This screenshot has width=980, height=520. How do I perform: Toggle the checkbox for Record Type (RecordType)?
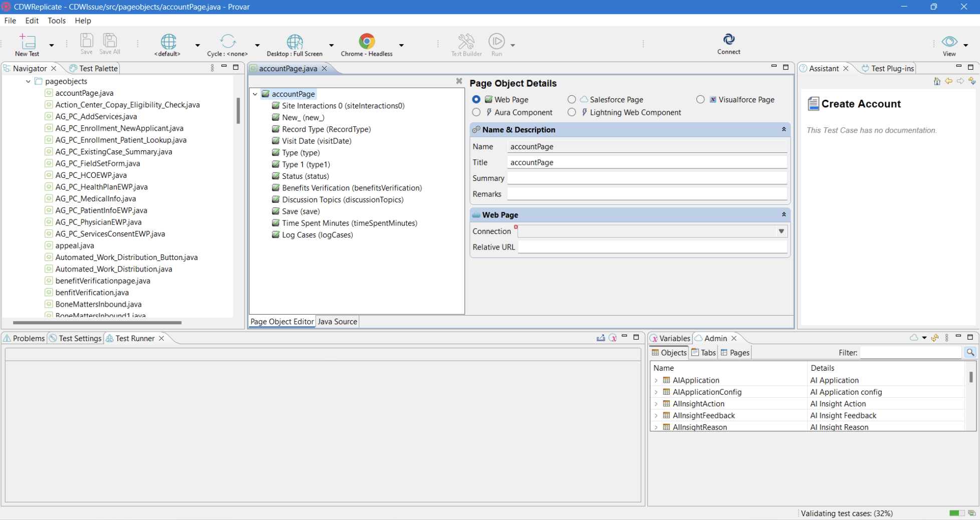click(276, 129)
